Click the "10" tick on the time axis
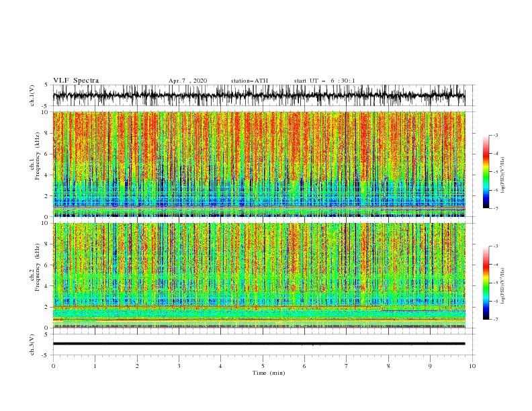Viewport: 532px width, 411px height. (472, 366)
